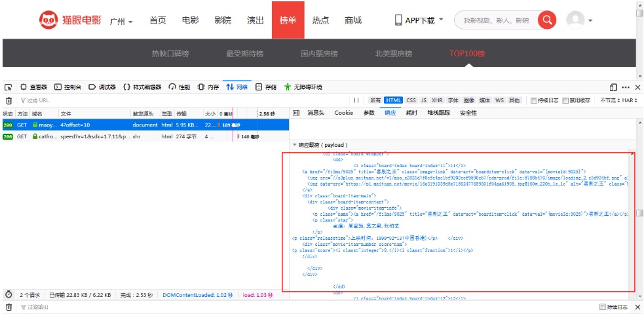Viewport: 644px width, 314px height.
Task: Toggle the JS request filter
Action: (423, 100)
